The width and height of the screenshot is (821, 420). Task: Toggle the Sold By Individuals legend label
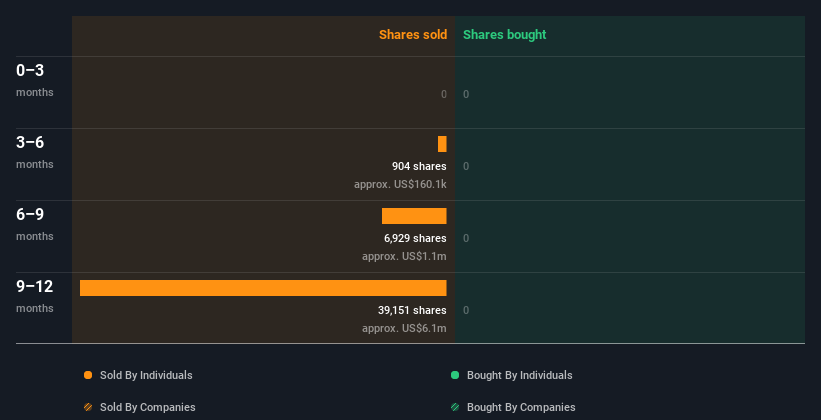[x=146, y=375]
